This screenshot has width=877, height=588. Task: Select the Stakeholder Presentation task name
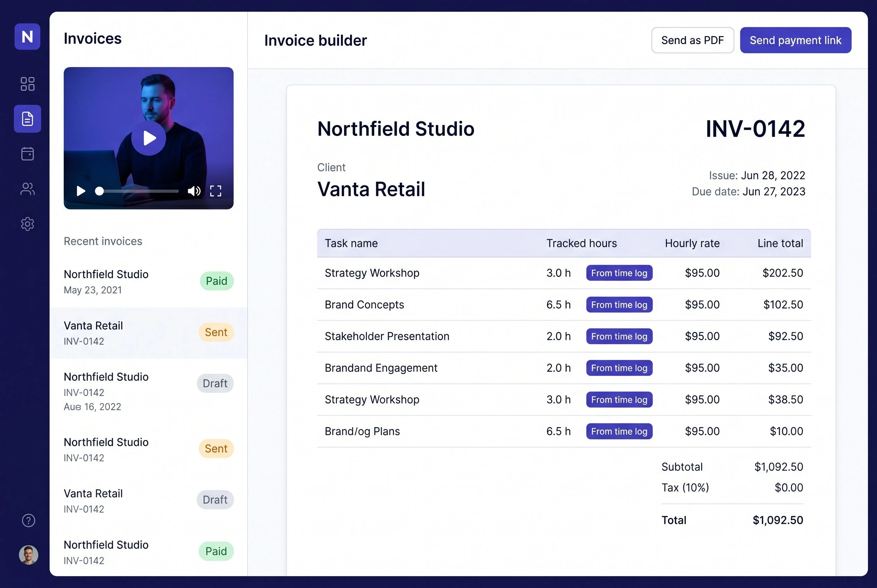tap(387, 336)
